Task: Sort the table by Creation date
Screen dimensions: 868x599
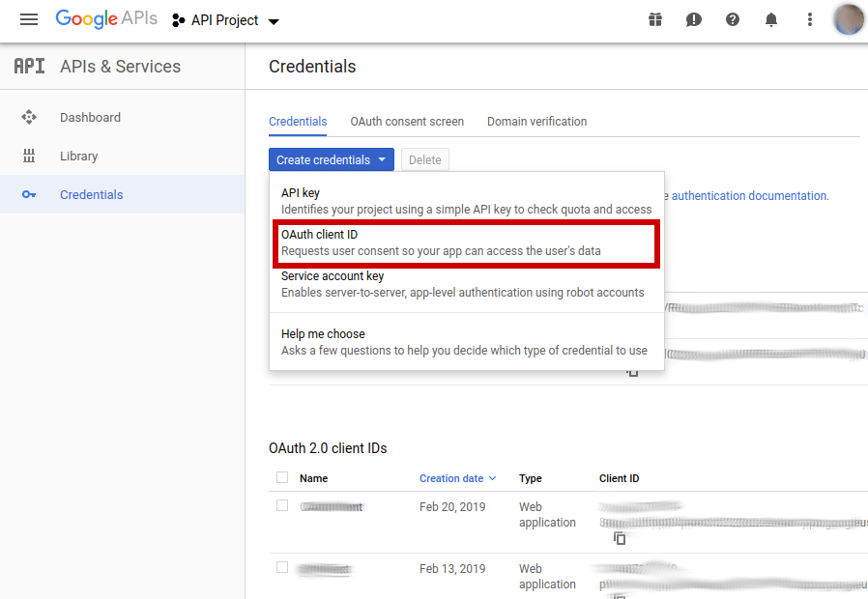Action: [x=452, y=477]
